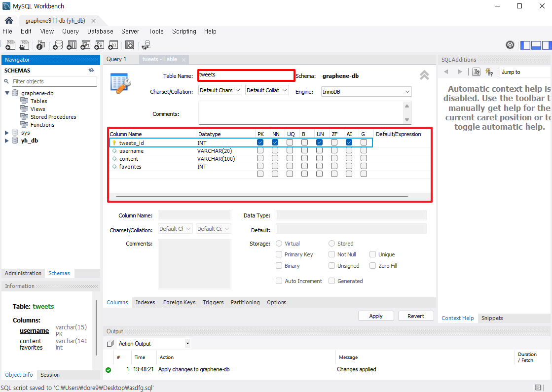Reconnect to DBMS toolbar icon
The height and width of the screenshot is (392, 552).
point(146,45)
